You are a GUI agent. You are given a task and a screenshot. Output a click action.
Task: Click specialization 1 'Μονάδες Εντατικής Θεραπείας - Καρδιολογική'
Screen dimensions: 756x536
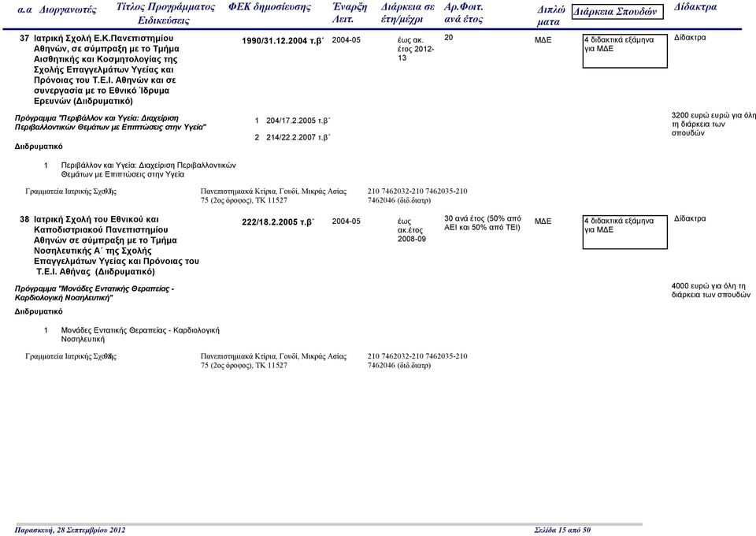point(140,335)
